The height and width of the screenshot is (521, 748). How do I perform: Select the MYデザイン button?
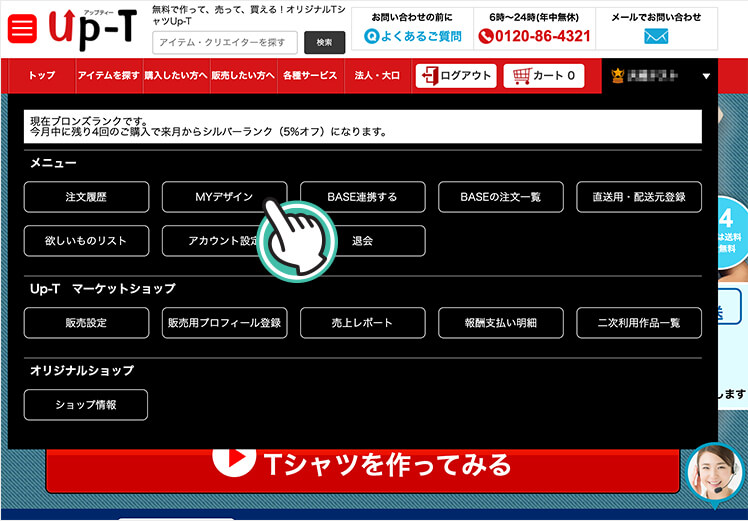point(224,197)
